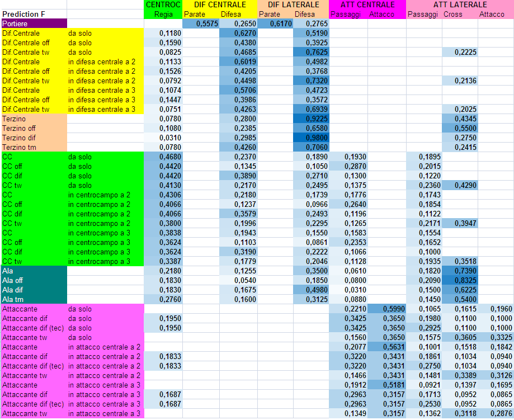514x420 pixels.
Task: Select Cross value 0,2225
Action: pos(460,52)
